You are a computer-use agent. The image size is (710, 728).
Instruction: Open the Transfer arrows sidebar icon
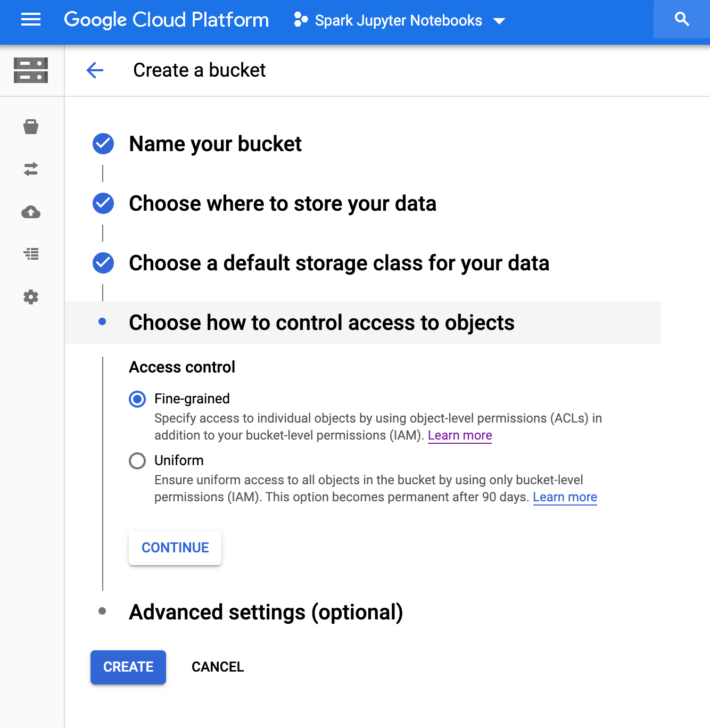click(x=31, y=169)
